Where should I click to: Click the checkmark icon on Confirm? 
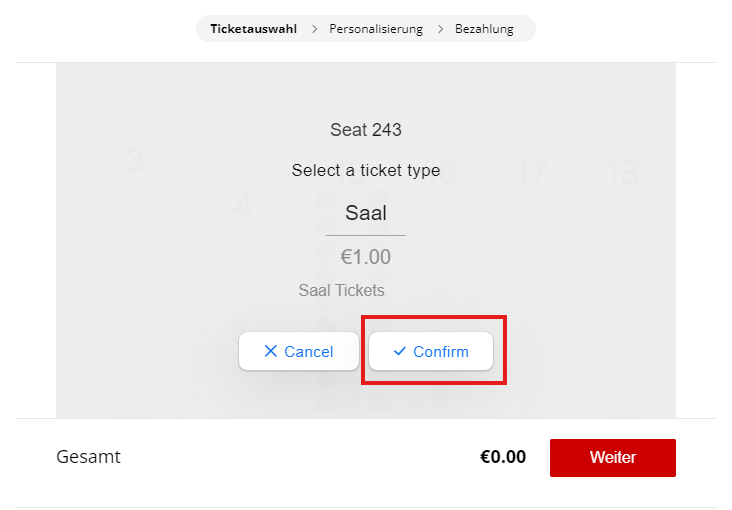400,351
